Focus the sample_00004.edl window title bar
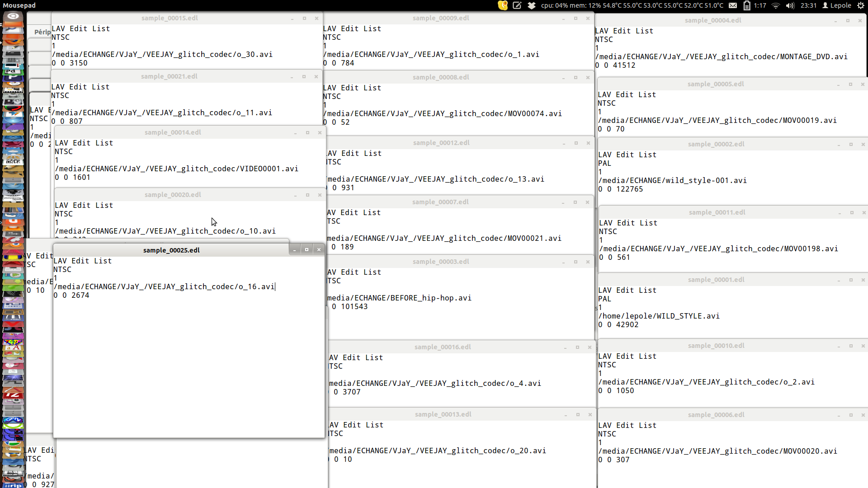Screen dimensions: 868x488 click(x=712, y=20)
